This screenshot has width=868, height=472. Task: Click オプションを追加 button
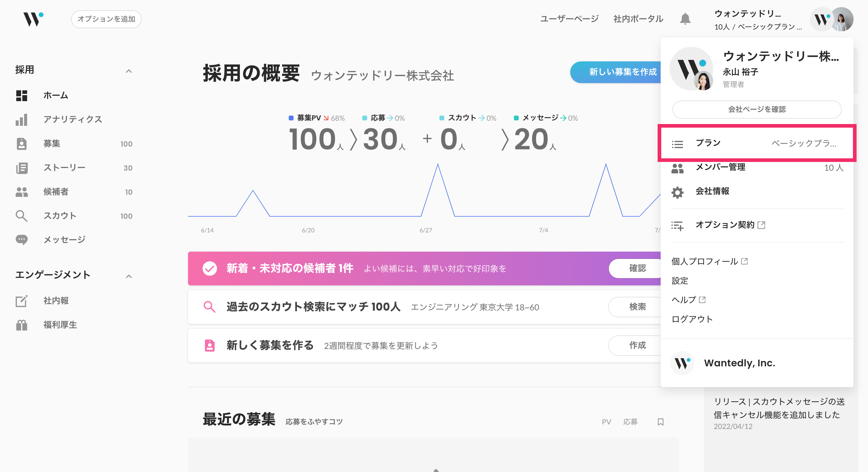[106, 19]
